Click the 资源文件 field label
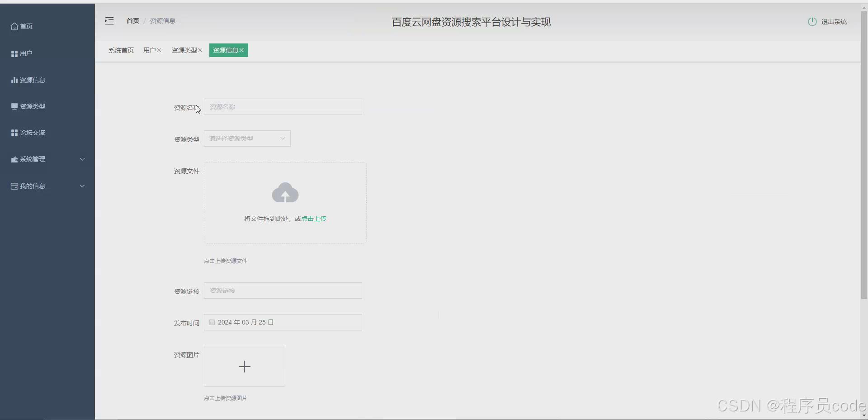This screenshot has width=868, height=420. (x=187, y=171)
